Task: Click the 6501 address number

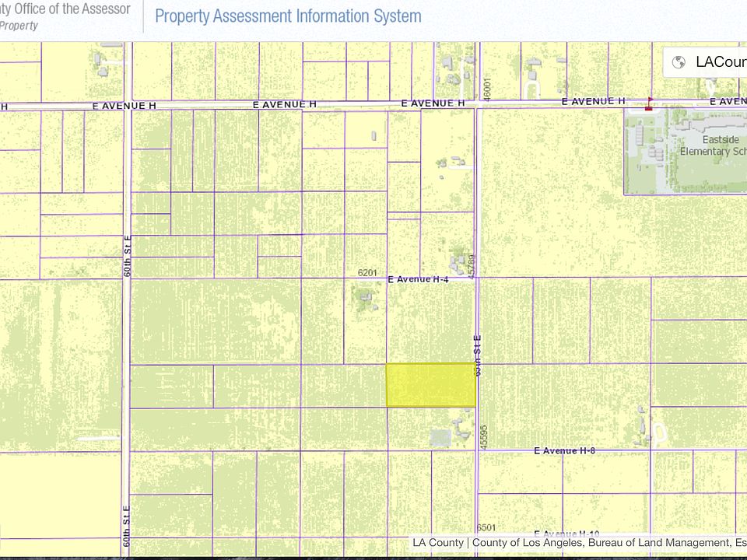Action: point(486,527)
